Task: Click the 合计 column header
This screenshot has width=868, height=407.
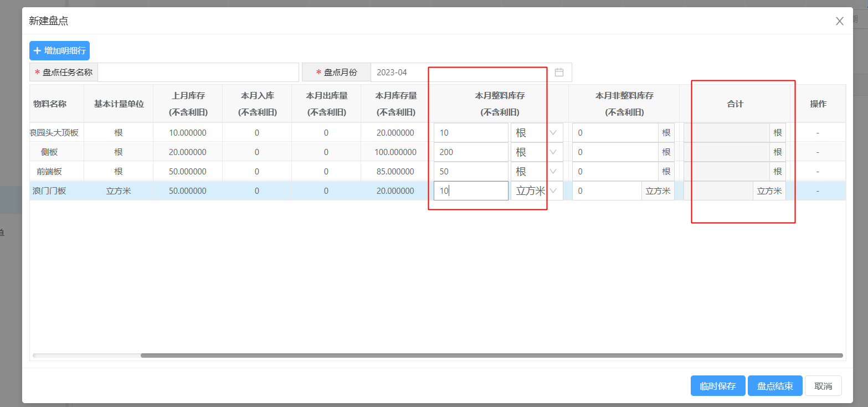Action: pyautogui.click(x=735, y=104)
